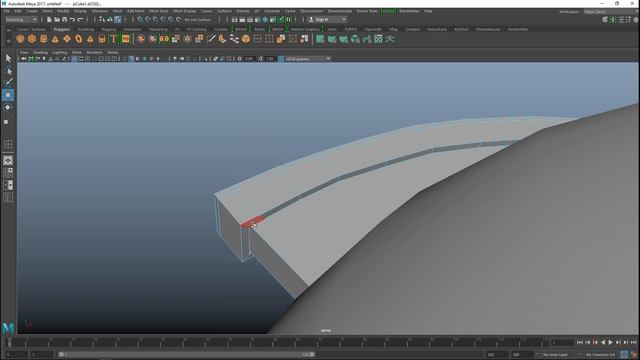640x360 pixels.
Task: Click the SVG import shelf icon
Action: pyautogui.click(x=125, y=39)
